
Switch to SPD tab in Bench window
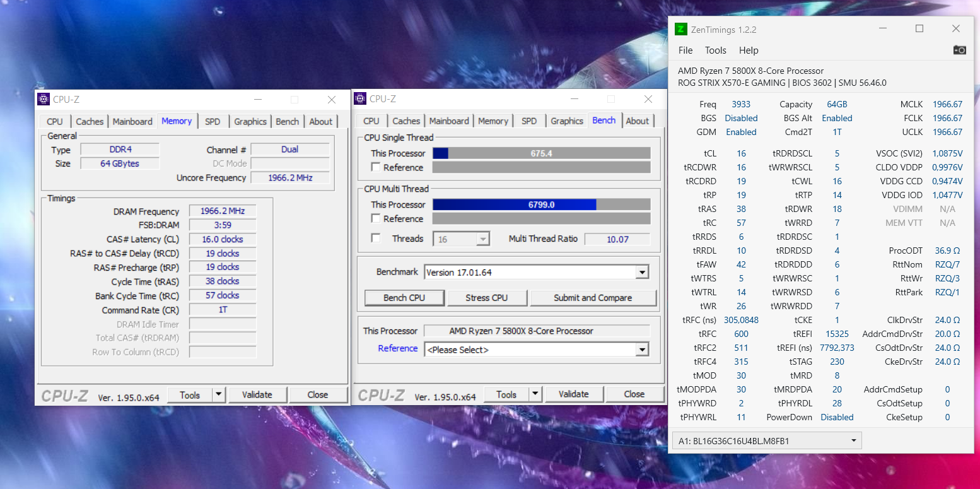click(x=529, y=121)
